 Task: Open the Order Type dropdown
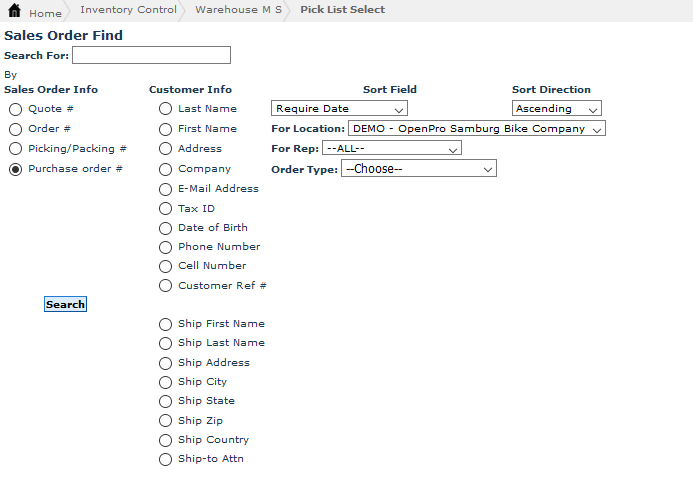pos(418,169)
